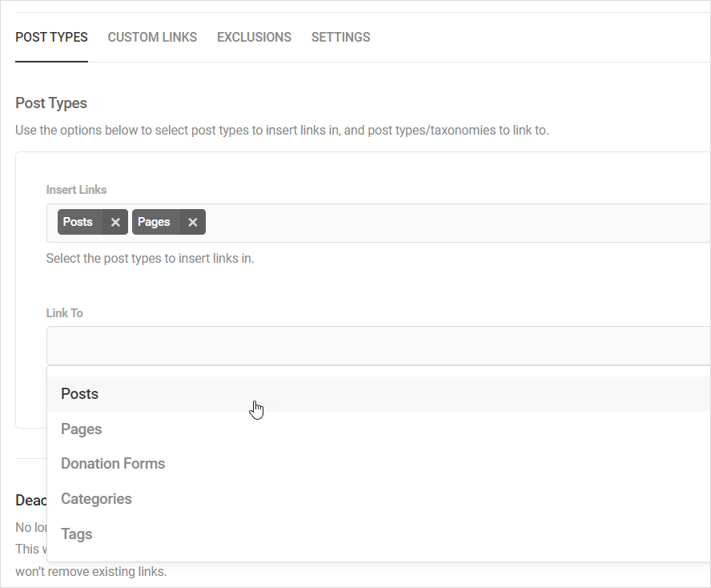
Task: Select Tags from the Link To options
Action: click(76, 534)
